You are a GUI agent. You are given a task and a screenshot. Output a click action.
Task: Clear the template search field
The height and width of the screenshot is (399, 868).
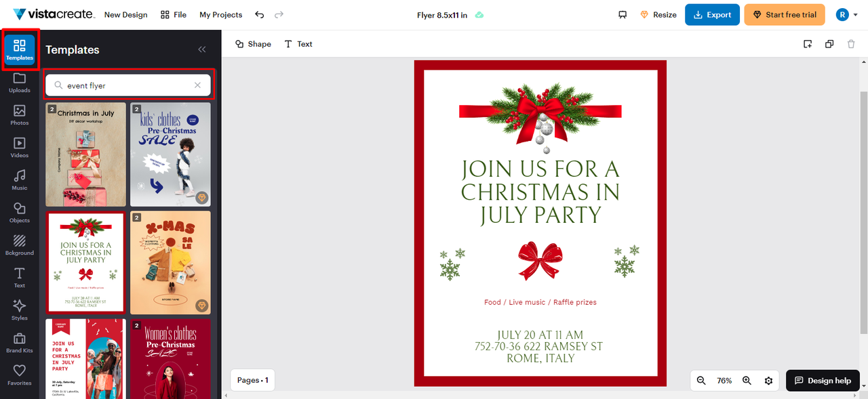(x=197, y=85)
